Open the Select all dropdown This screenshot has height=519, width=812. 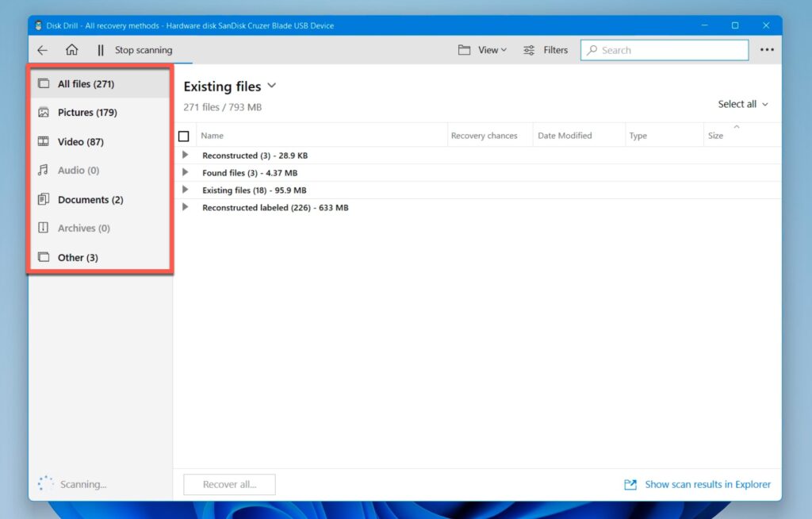(742, 103)
